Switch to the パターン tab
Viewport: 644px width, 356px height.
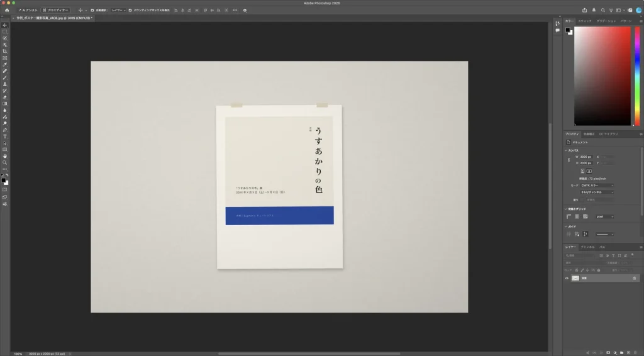pos(626,21)
